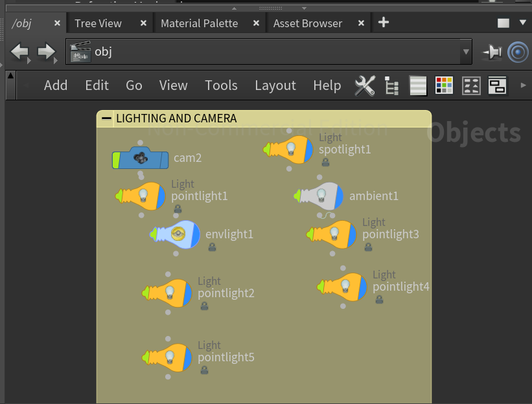Toggle the blue display flag on pointlight2
Image resolution: width=532 pixels, height=404 pixels.
pos(188,293)
